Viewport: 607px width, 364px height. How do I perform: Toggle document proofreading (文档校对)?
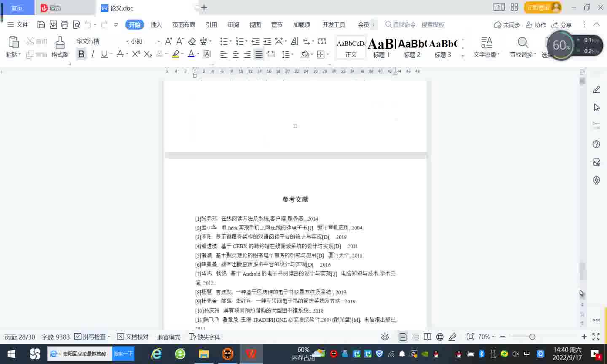[x=133, y=337]
